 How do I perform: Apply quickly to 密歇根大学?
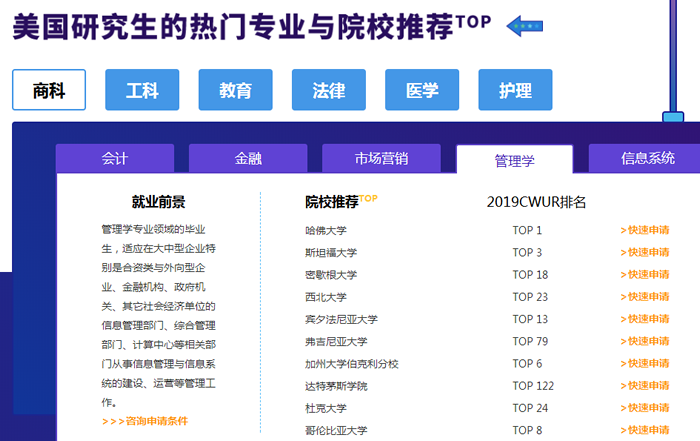tap(645, 275)
